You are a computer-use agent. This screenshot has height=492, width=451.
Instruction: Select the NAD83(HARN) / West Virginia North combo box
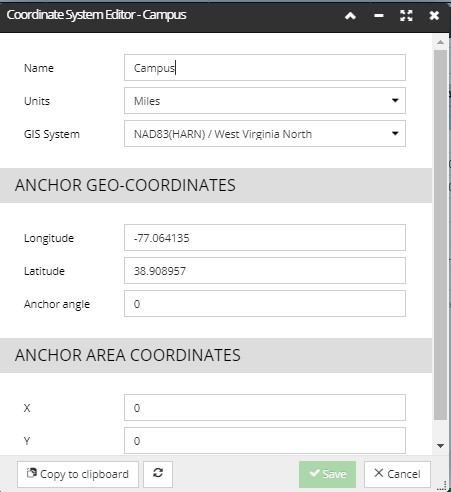(265, 134)
